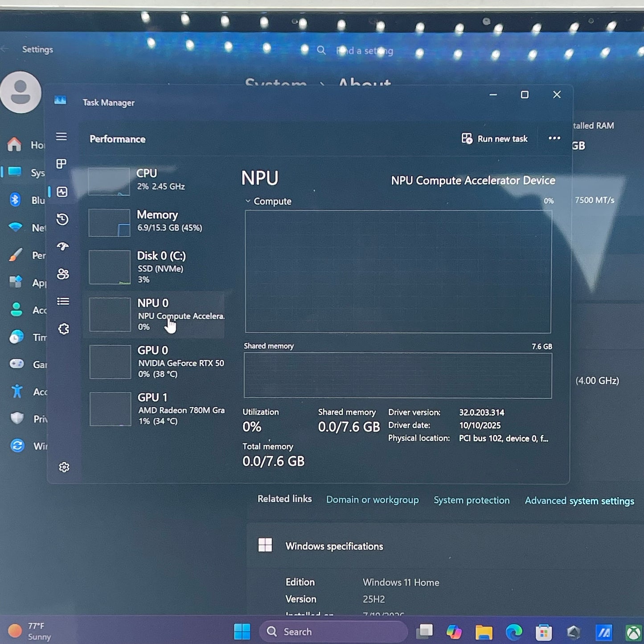Open Task Manager settings gear
This screenshot has height=644, width=644.
(x=64, y=467)
